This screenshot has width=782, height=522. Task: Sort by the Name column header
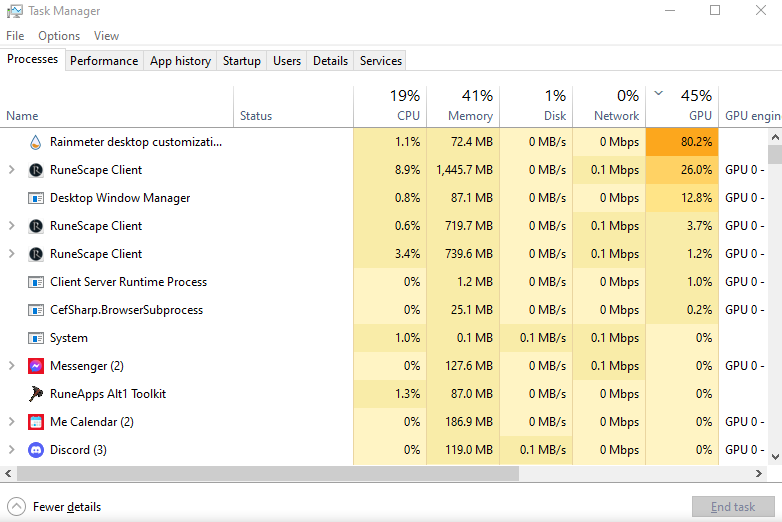117,107
